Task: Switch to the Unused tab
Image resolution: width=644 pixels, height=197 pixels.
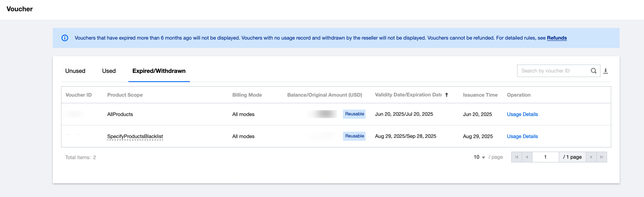Action: tap(75, 71)
